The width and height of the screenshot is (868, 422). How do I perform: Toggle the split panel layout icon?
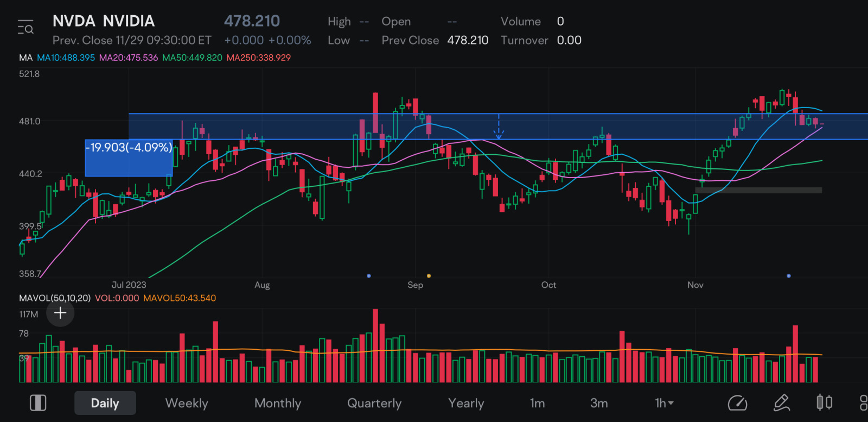pyautogui.click(x=38, y=403)
